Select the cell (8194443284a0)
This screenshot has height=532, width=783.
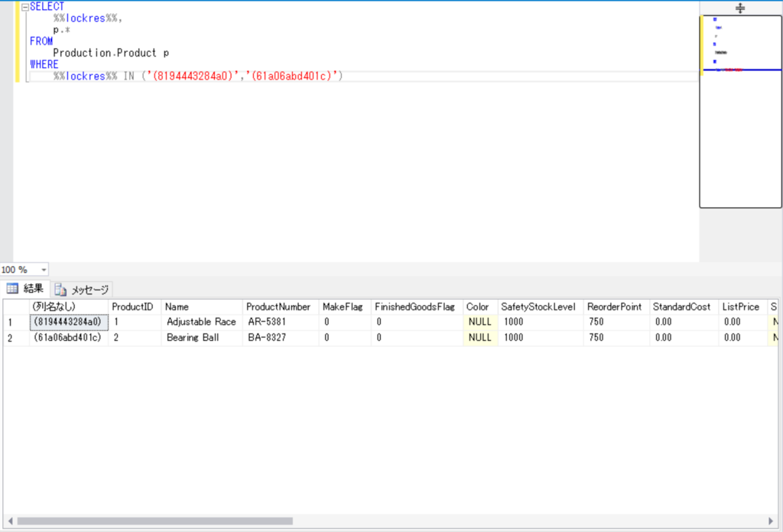click(x=69, y=322)
